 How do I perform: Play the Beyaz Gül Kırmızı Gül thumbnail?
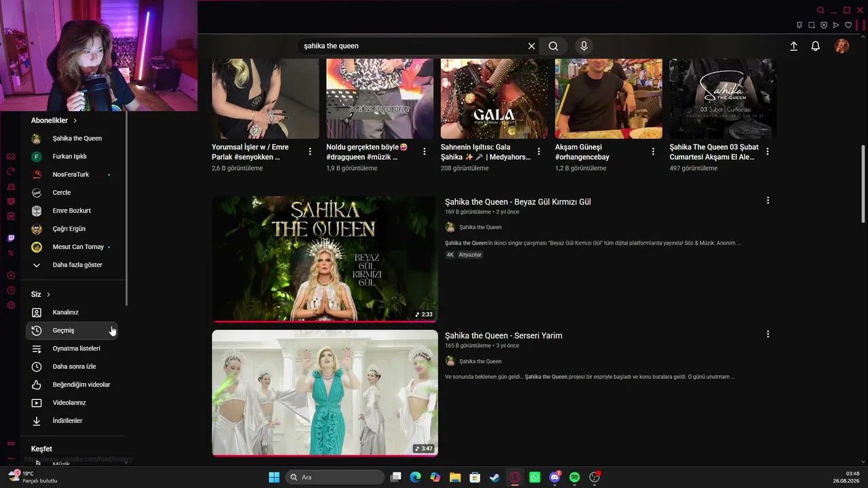point(325,259)
